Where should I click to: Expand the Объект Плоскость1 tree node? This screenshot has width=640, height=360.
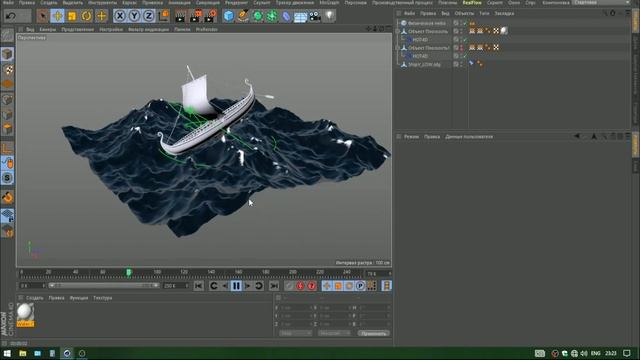pos(398,48)
